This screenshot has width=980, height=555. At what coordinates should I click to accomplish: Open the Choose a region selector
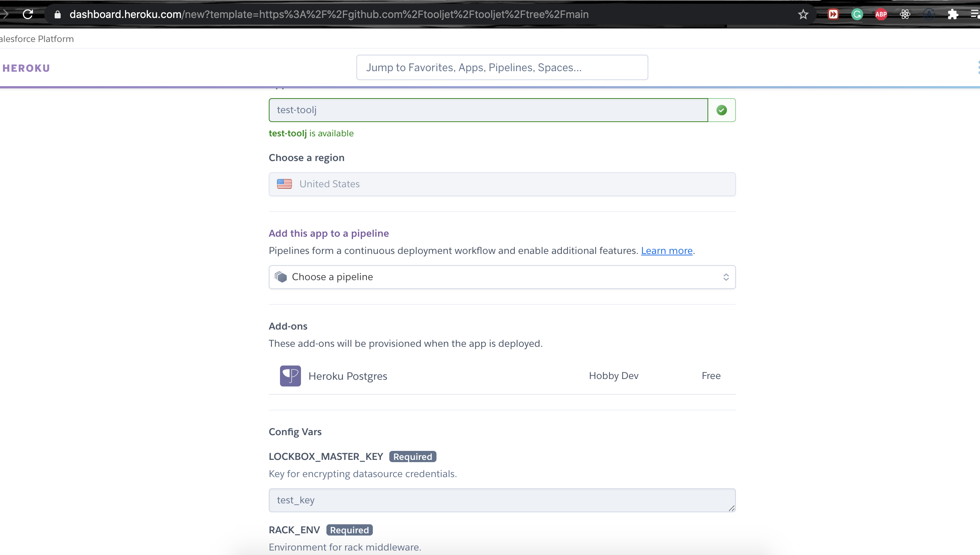[x=502, y=184]
